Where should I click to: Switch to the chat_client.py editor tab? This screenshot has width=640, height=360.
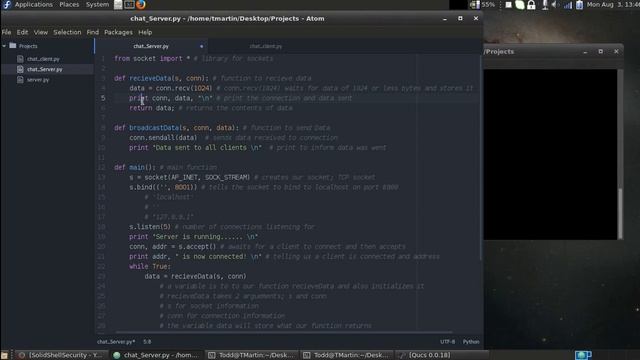tap(266, 46)
